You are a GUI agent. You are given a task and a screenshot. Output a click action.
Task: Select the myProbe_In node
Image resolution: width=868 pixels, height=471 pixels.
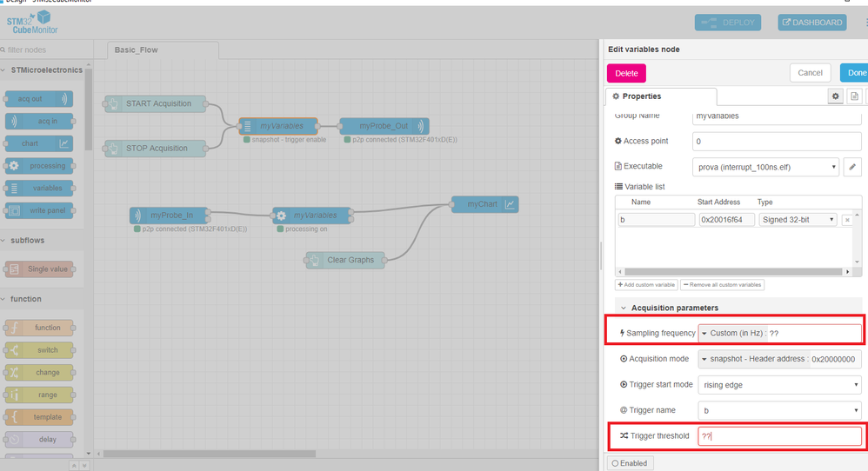pyautogui.click(x=170, y=215)
